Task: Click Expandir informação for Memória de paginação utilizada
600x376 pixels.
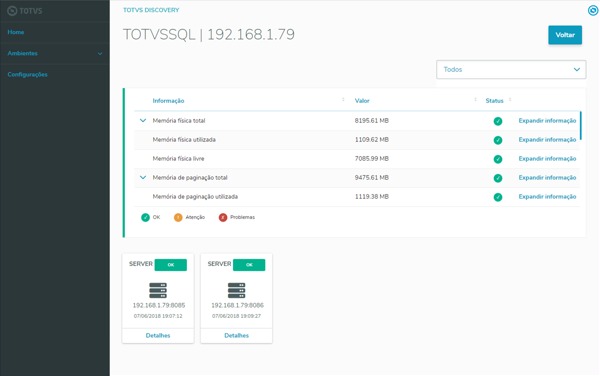Action: pos(547,197)
